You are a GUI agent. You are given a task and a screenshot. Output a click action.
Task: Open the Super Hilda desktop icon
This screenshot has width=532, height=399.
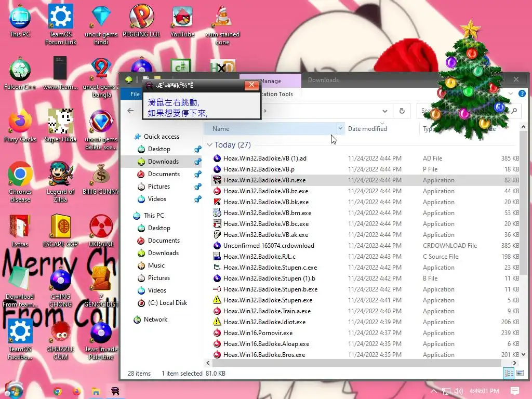tap(61, 126)
